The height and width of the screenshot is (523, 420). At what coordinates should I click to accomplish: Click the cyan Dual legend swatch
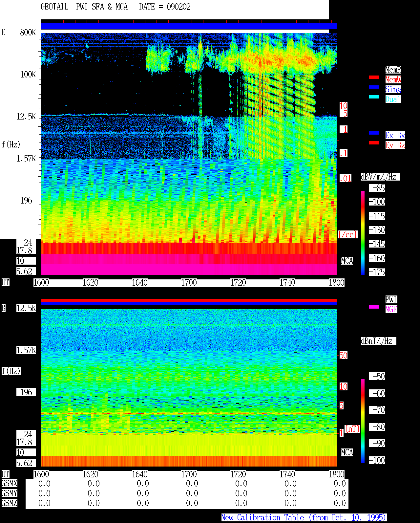pos(374,97)
